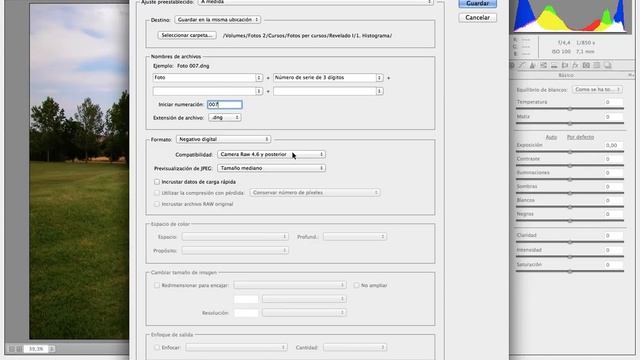Open the preview zoom level dropdown

52,349
